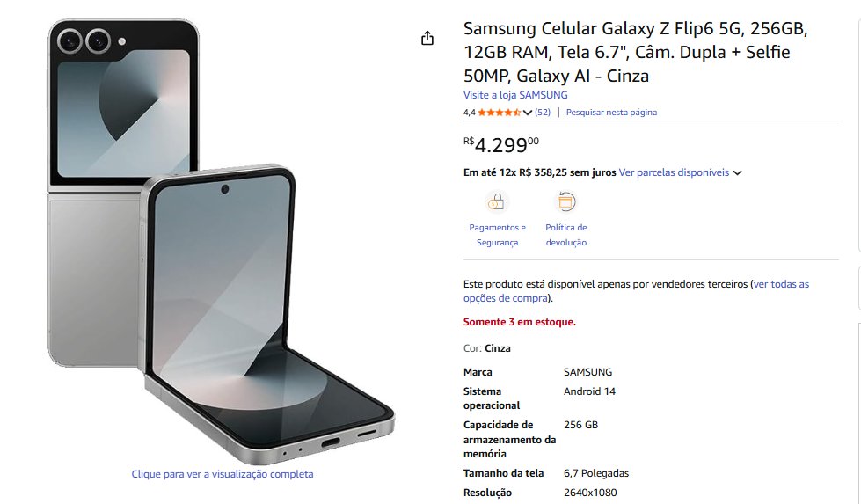Click the 4,4 rating score

pyautogui.click(x=470, y=113)
